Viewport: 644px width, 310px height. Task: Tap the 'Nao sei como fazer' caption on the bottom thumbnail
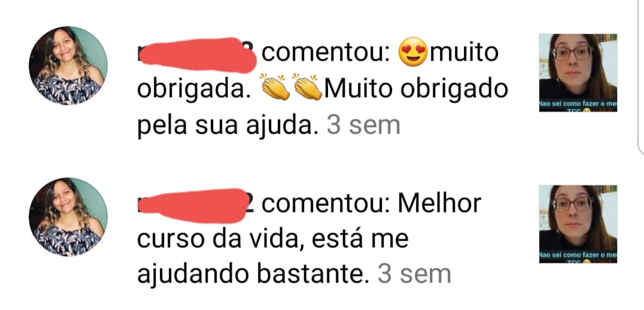point(578,257)
